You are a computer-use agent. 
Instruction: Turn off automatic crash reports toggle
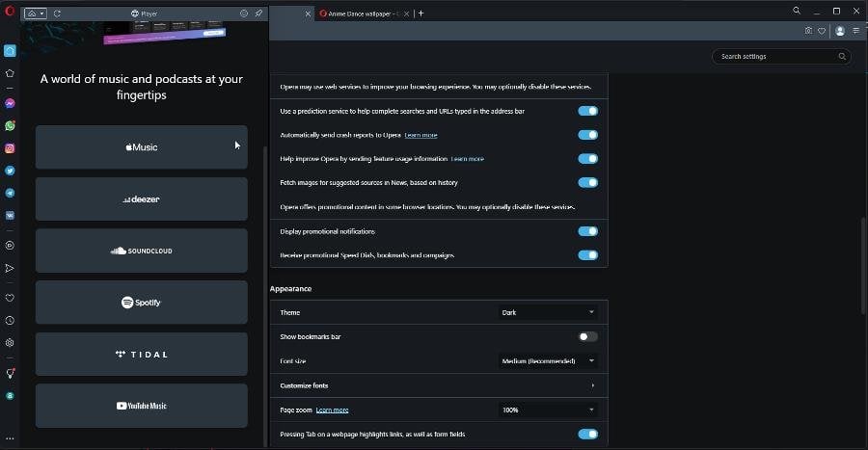(587, 135)
